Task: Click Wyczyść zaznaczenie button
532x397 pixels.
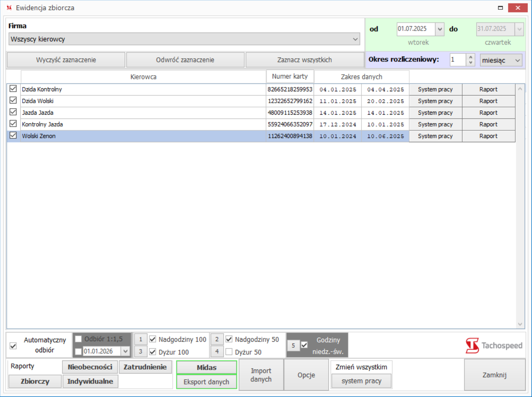Action: coord(66,60)
